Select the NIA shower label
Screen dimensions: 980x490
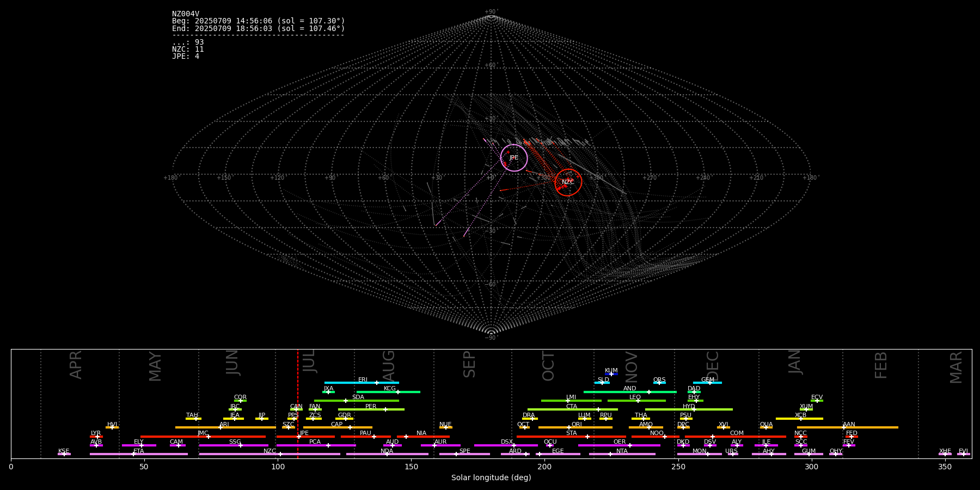click(421, 433)
